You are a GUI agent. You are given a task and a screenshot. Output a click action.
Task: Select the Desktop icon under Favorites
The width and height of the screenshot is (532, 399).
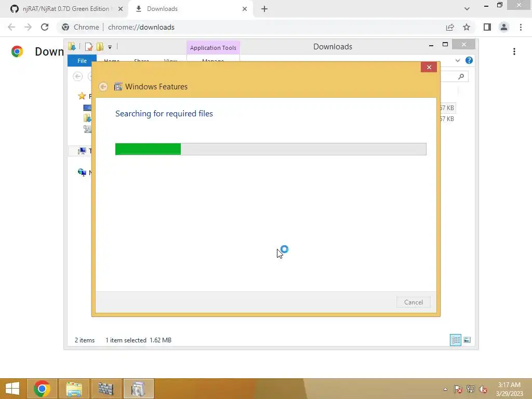pos(87,108)
